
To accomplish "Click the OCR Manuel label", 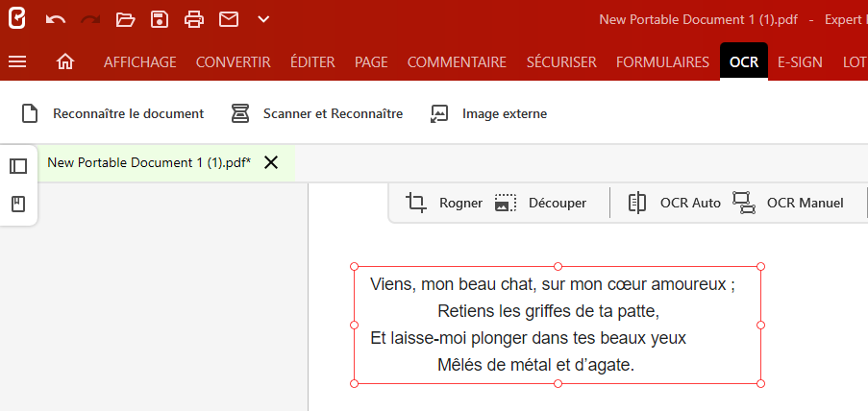I will point(805,203).
